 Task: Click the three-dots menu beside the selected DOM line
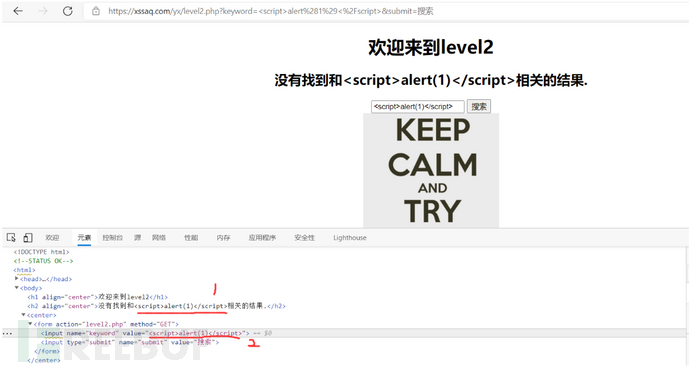7,333
